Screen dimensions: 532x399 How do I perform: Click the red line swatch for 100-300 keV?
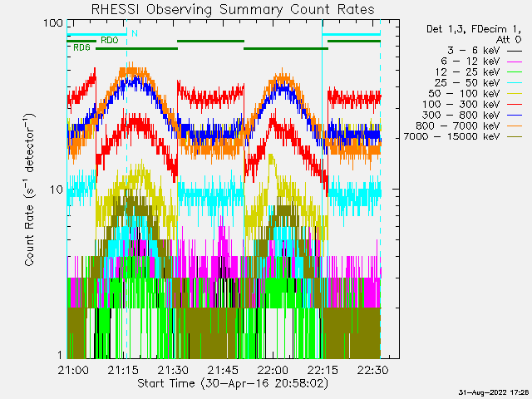pos(515,105)
